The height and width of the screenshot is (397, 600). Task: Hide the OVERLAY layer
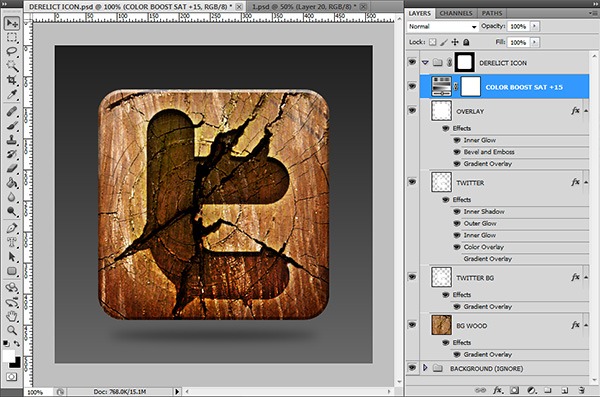(x=412, y=111)
